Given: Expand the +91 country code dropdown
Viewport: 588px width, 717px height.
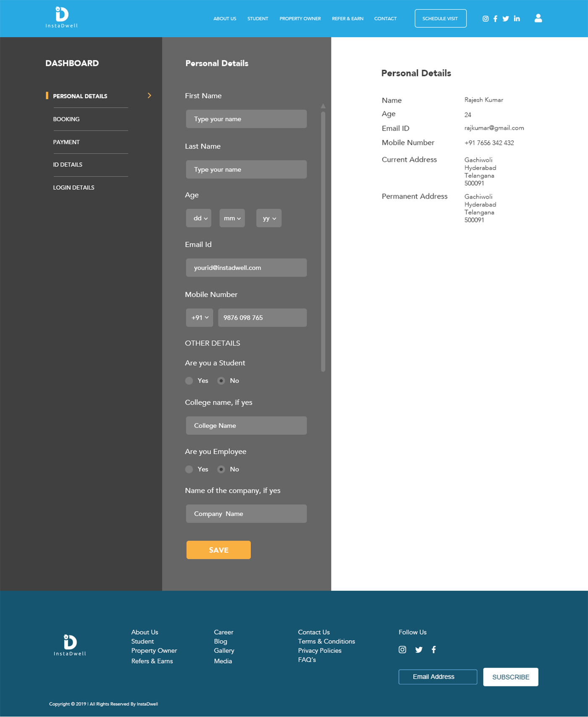Looking at the screenshot, I should [x=199, y=318].
